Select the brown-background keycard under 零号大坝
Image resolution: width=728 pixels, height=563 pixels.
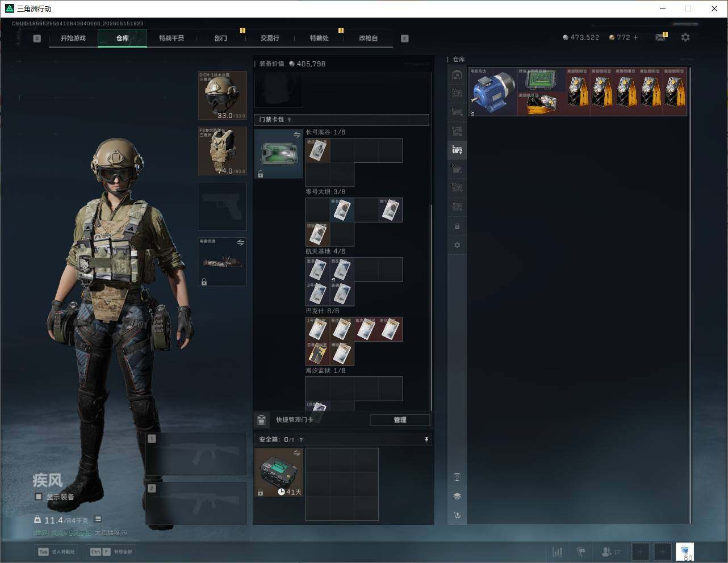(318, 234)
